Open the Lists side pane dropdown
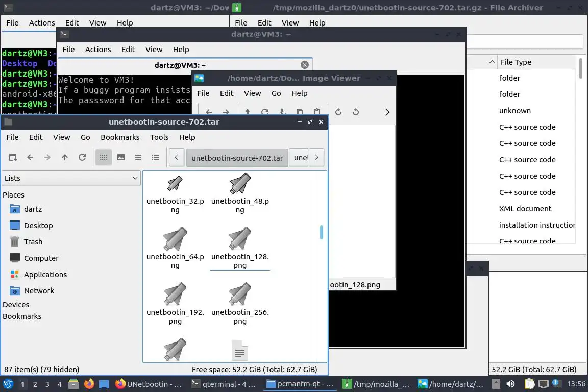This screenshot has height=392, width=588. point(71,178)
